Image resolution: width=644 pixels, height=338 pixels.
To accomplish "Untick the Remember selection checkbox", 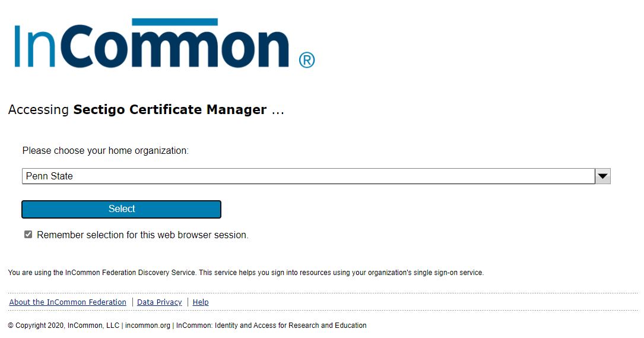I will pyautogui.click(x=28, y=235).
